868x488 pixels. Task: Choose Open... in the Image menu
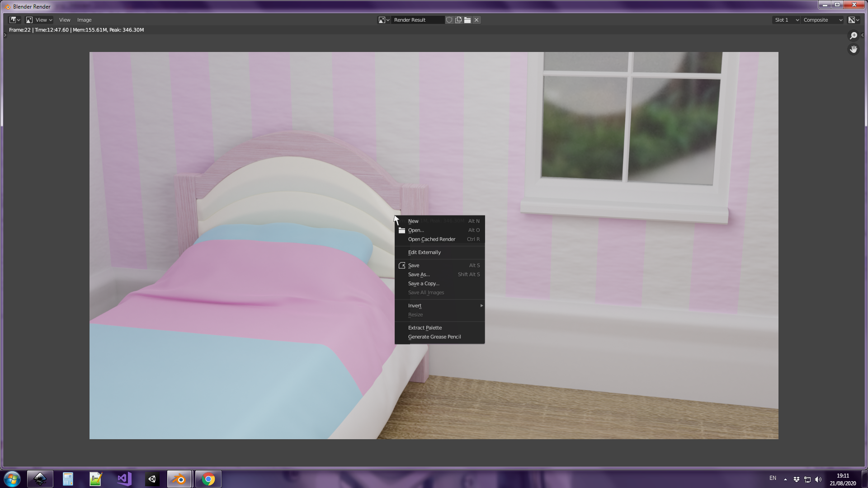pyautogui.click(x=439, y=230)
